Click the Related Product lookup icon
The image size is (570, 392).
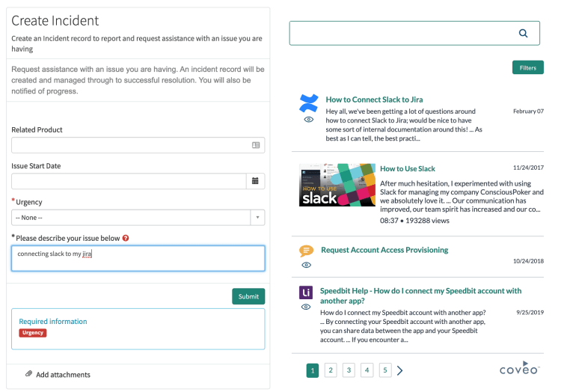pos(256,145)
